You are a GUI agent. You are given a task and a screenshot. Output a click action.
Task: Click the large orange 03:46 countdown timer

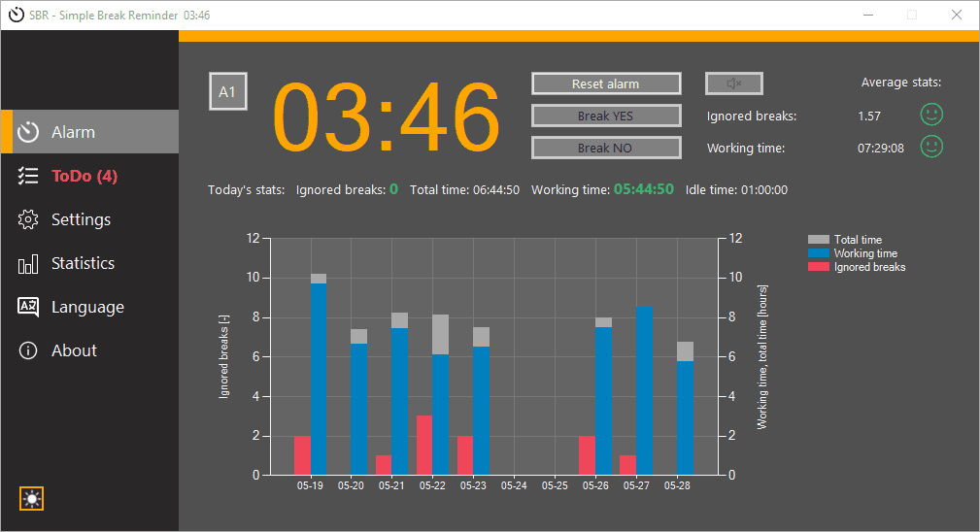tap(387, 117)
